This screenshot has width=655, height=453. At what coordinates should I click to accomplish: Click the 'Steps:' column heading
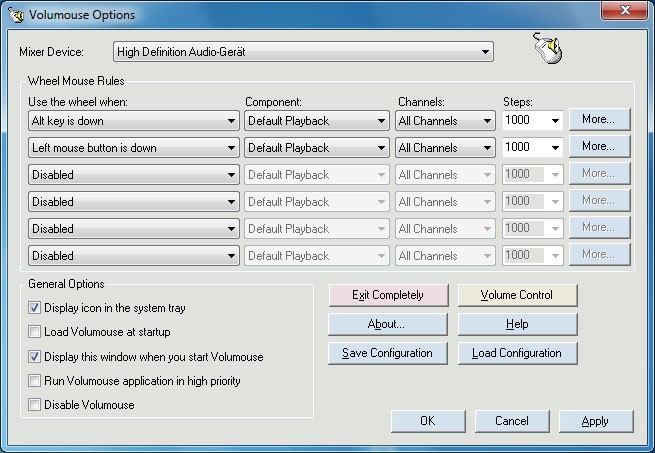[x=518, y=102]
